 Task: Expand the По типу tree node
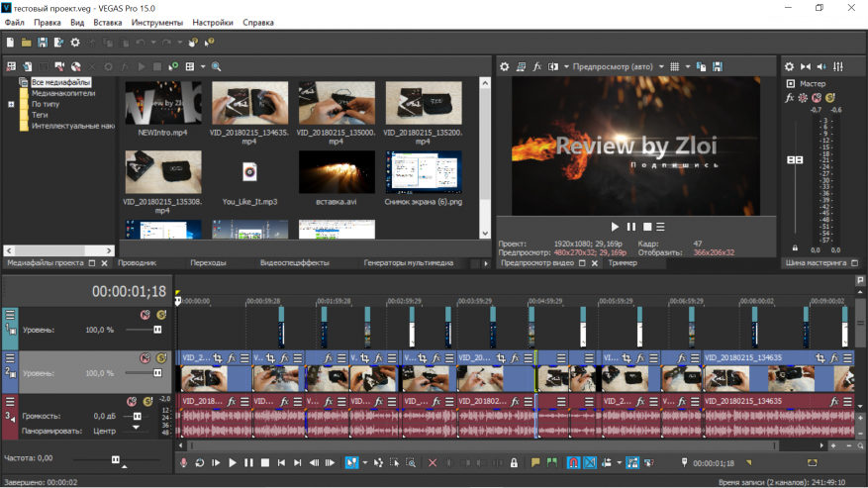11,104
